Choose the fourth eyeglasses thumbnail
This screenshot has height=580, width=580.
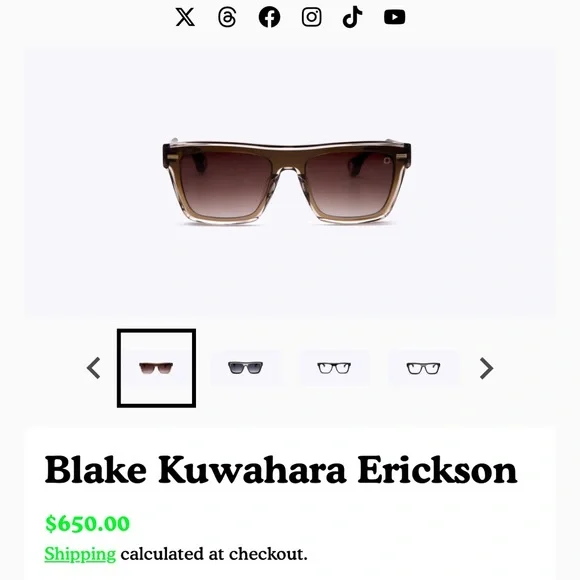coord(423,368)
